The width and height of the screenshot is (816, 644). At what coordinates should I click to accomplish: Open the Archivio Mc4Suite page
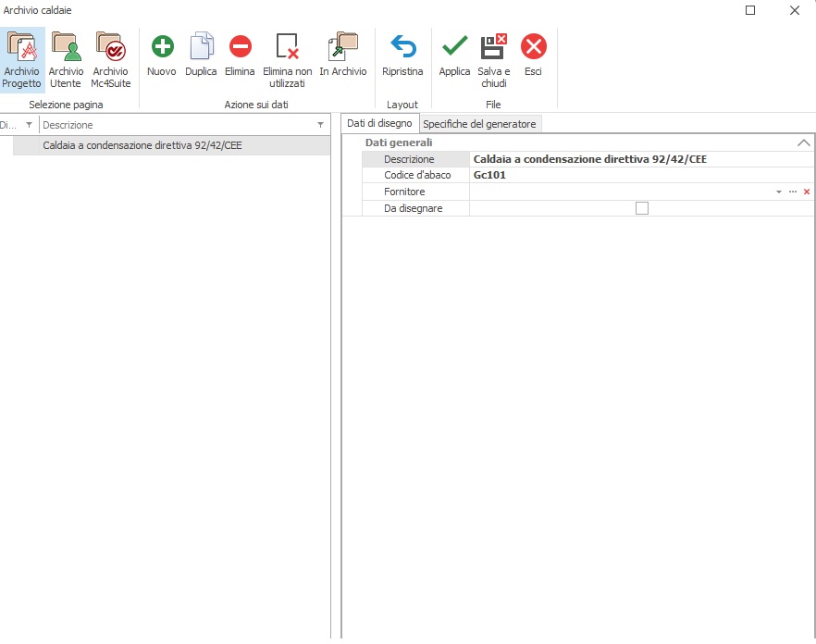(x=110, y=48)
